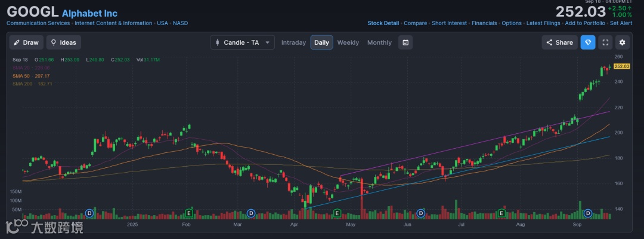Screen dimensions: 644x239
Task: Click the 252.03 last price quote
Action: coord(581,11)
